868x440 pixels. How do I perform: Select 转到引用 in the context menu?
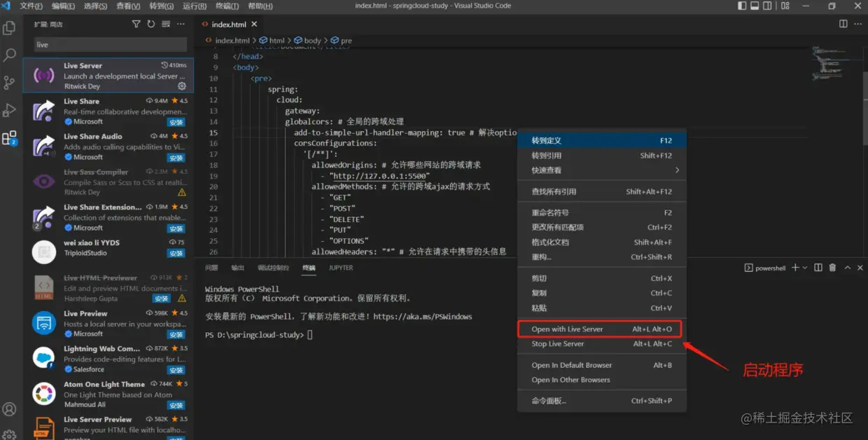pos(602,156)
